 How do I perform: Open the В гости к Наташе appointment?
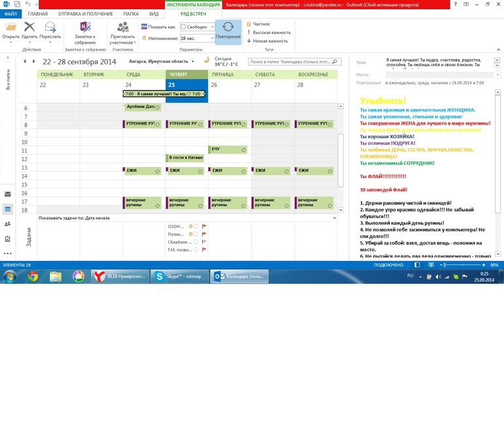tap(187, 158)
